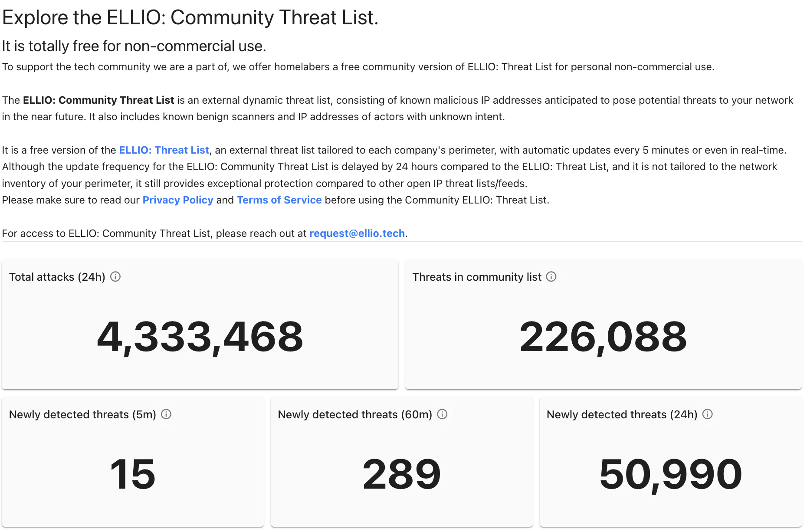807x532 pixels.
Task: Open info icon for Newly detected threats (5m)
Action: tap(166, 414)
